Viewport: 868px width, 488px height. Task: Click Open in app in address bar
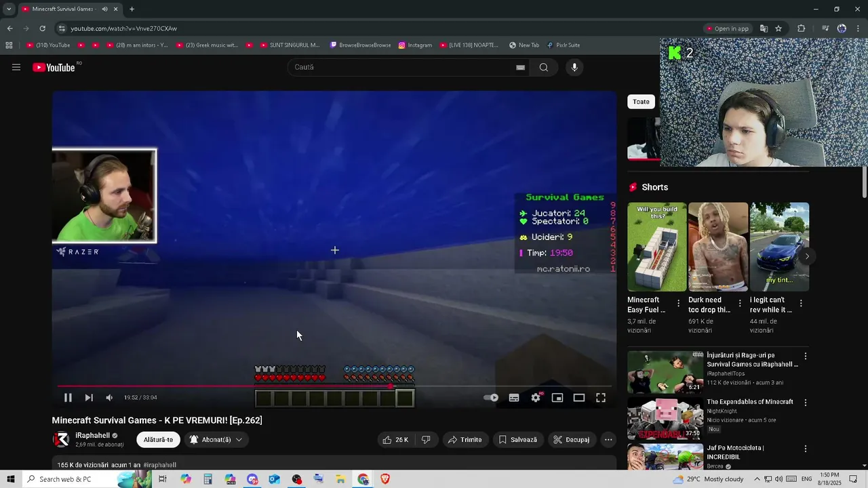(x=728, y=28)
